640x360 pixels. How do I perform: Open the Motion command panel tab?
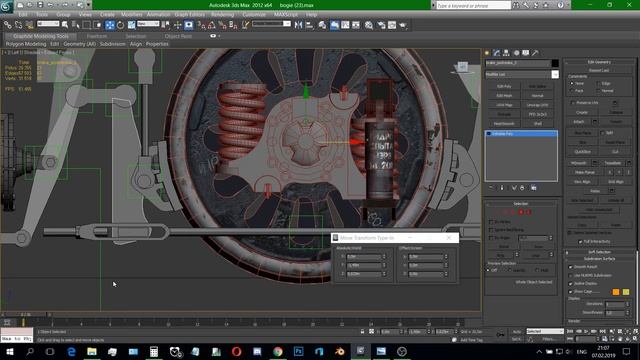[516, 53]
